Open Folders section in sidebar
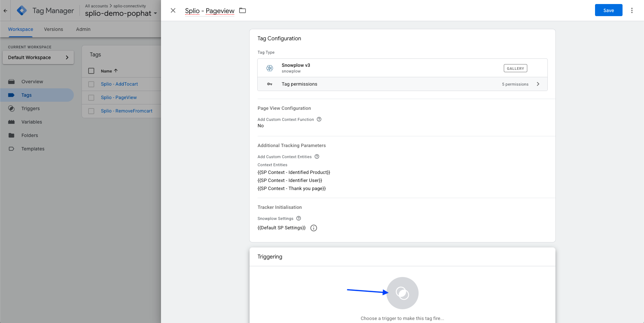 click(x=30, y=135)
